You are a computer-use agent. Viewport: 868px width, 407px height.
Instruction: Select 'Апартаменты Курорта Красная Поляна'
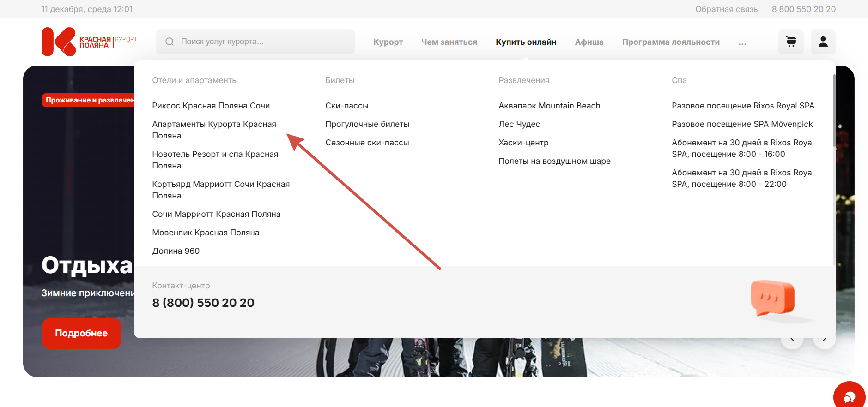[x=214, y=130]
